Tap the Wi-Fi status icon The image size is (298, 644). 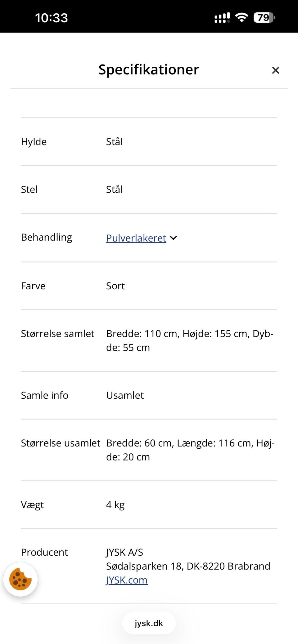[x=241, y=18]
